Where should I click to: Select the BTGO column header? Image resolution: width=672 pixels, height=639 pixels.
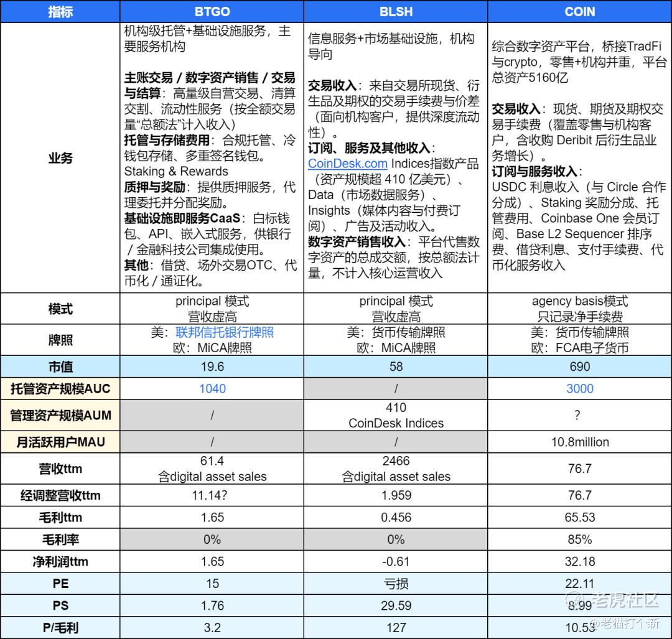click(x=212, y=12)
